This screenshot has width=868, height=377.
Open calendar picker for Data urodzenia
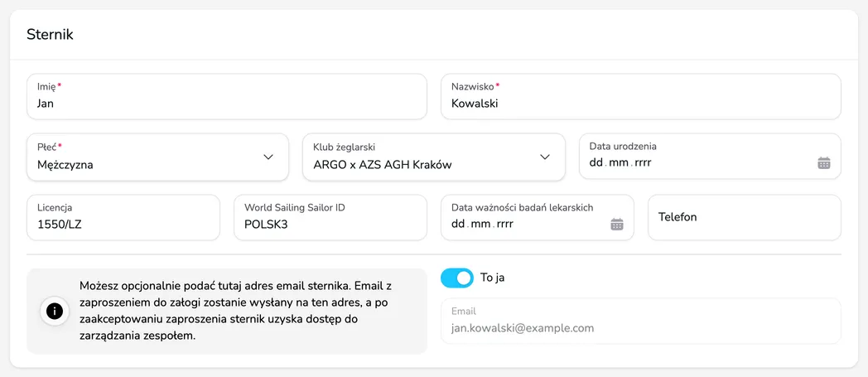coord(824,162)
